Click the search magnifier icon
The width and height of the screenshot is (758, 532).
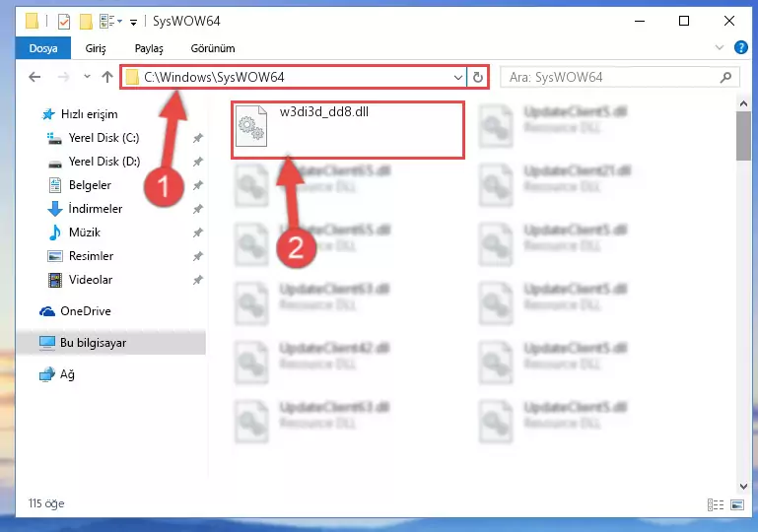pos(725,77)
